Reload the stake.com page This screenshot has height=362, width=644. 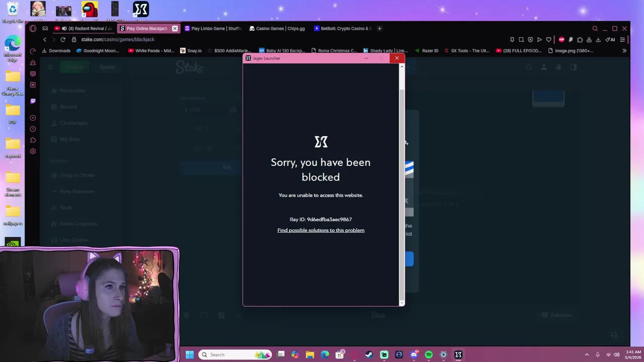[63, 39]
